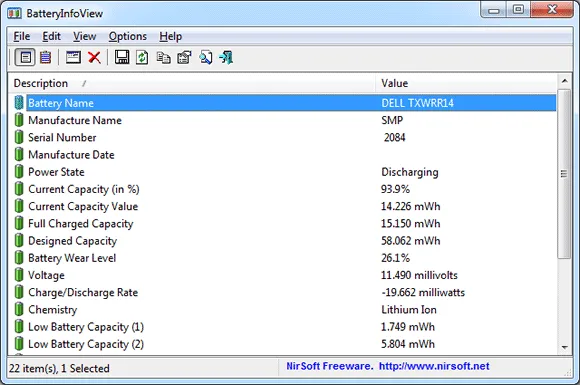Click the scrollbar down arrow
580x385 pixels.
point(564,347)
